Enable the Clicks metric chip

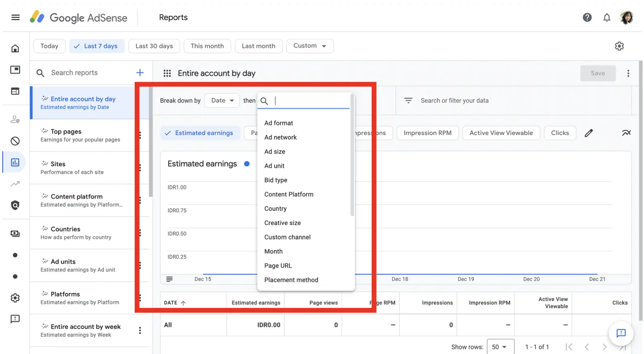pyautogui.click(x=559, y=133)
